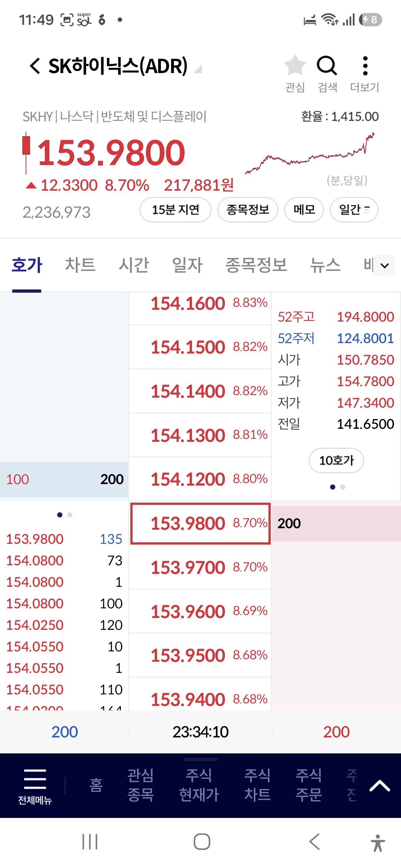Toggle the 15분 지연 delay button
401x868 pixels.
pyautogui.click(x=175, y=210)
